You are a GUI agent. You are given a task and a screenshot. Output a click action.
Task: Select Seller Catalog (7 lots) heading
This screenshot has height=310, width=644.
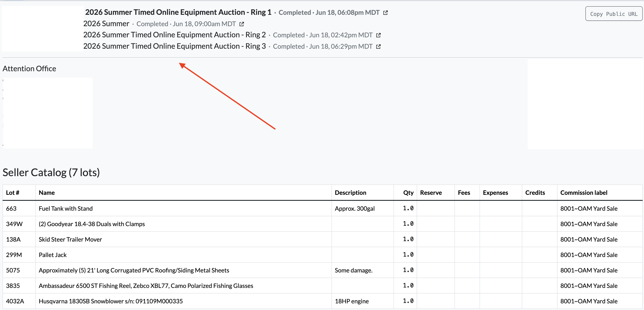click(x=51, y=173)
